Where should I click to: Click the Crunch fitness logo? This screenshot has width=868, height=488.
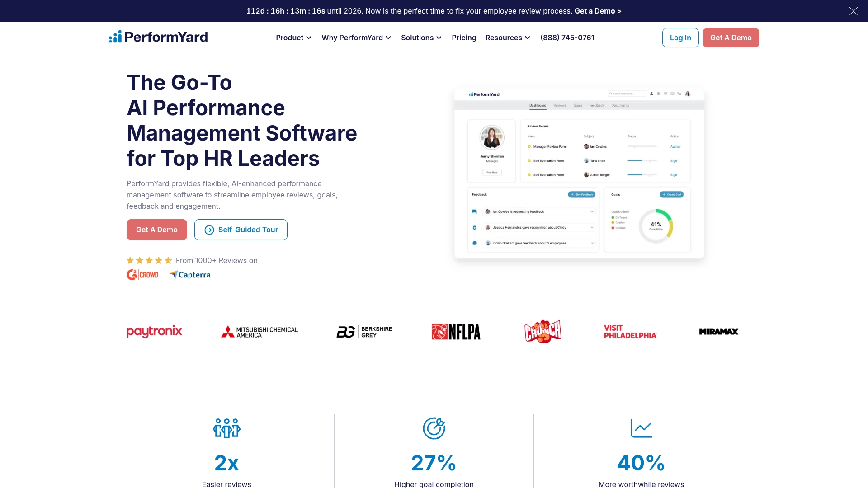click(543, 332)
